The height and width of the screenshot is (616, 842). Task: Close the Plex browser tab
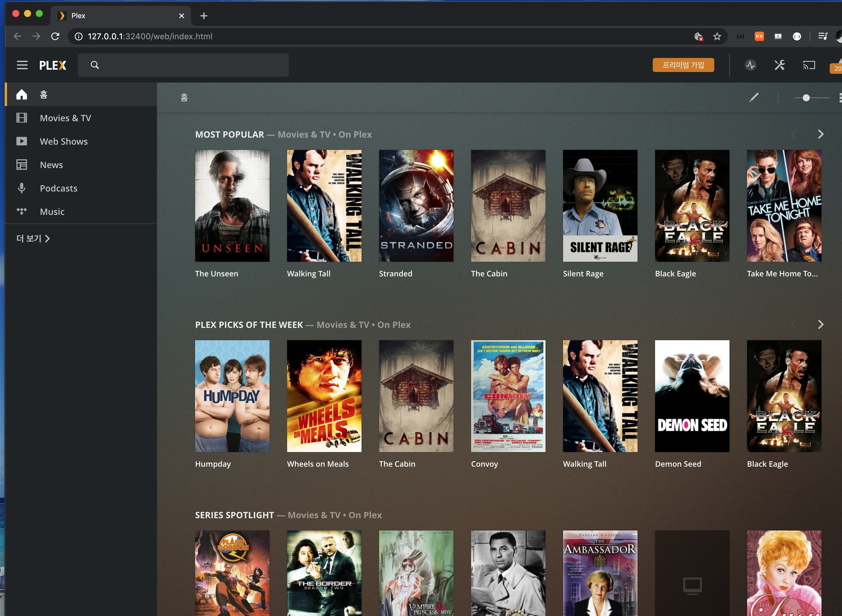pos(181,16)
